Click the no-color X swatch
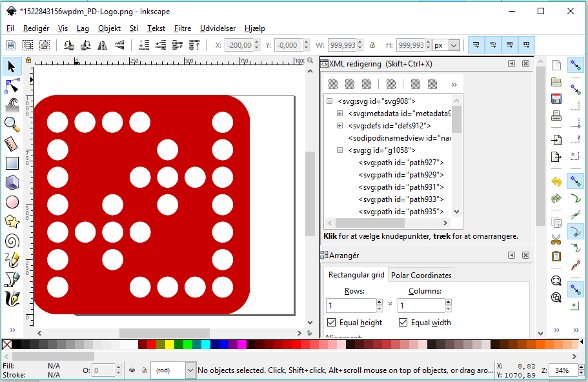The width and height of the screenshot is (588, 382). point(6,345)
